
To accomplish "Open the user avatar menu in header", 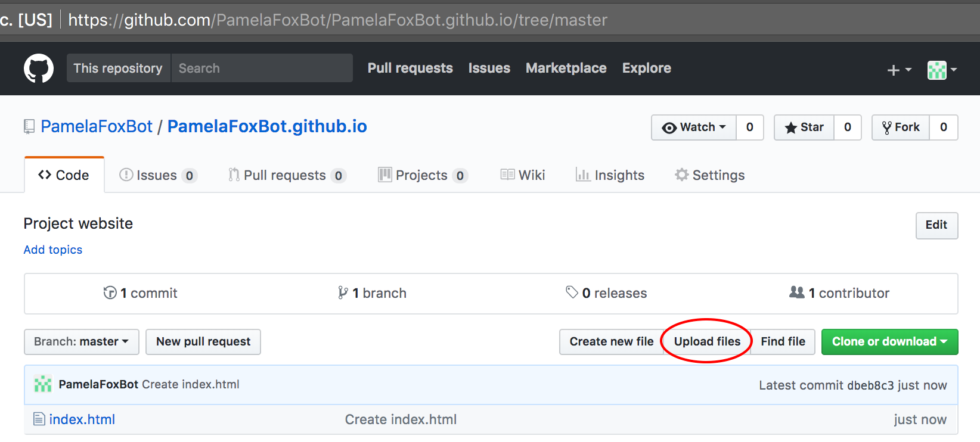I will (942, 70).
